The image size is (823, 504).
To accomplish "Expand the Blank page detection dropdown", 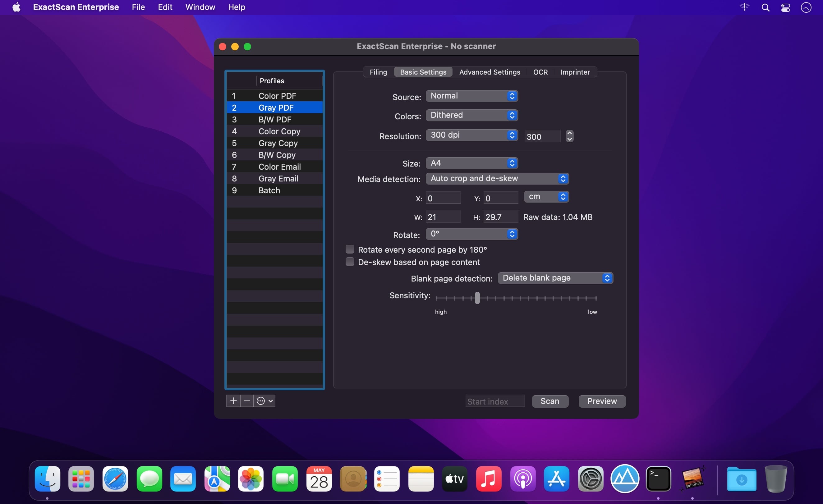I will 555,278.
